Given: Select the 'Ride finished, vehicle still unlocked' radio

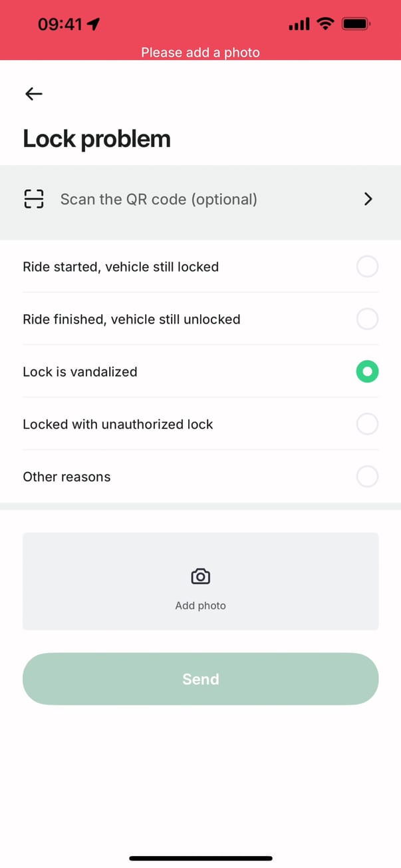Looking at the screenshot, I should point(367,320).
